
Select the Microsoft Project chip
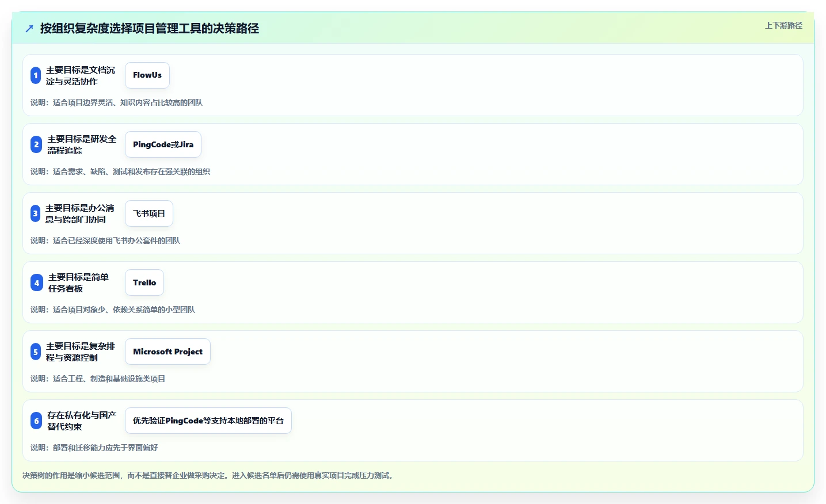[168, 352]
